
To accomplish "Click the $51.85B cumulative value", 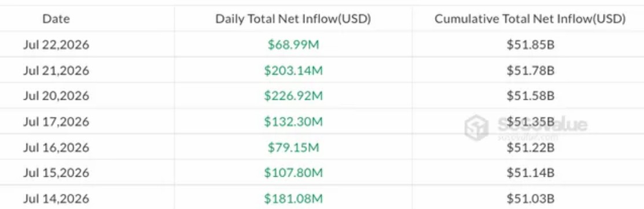I will pyautogui.click(x=530, y=44).
